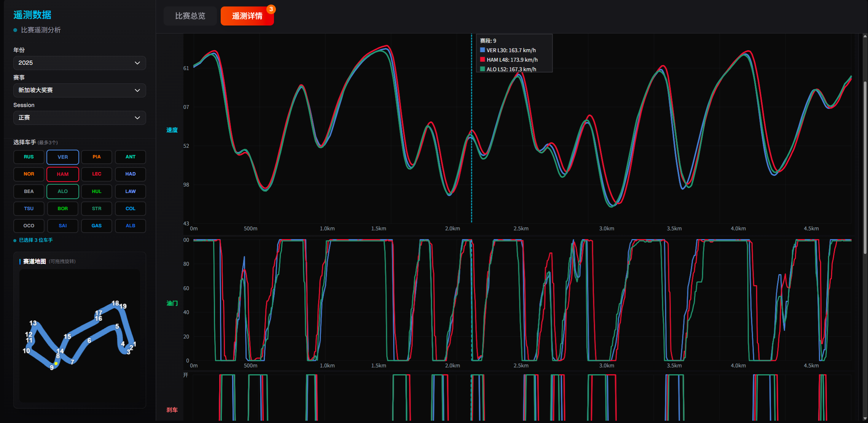Open the Session 正赛 dropdown
Image resolution: width=868 pixels, height=423 pixels.
pyautogui.click(x=79, y=118)
